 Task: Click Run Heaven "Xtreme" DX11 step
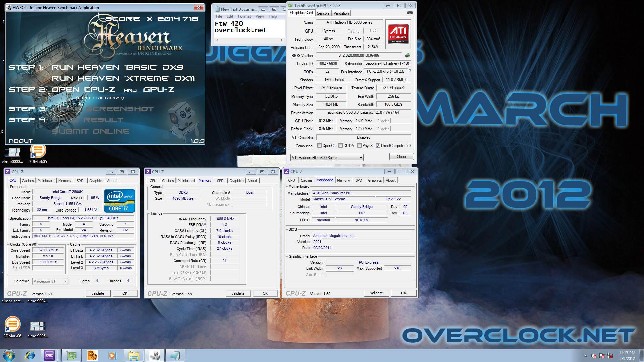pos(123,78)
